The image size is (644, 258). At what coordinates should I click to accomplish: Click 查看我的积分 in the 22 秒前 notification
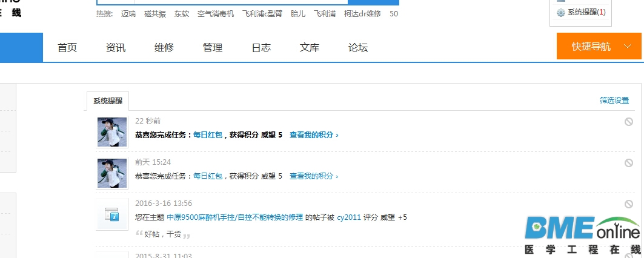point(314,134)
